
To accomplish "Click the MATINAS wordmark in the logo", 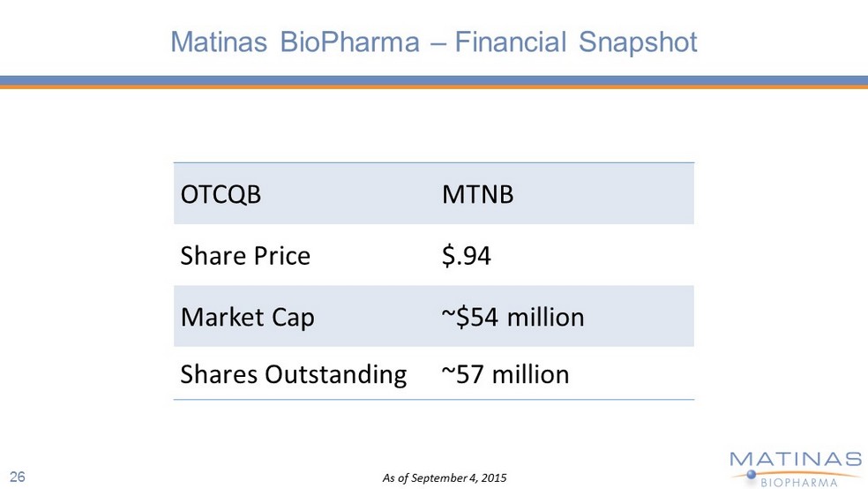I will pyautogui.click(x=796, y=459).
